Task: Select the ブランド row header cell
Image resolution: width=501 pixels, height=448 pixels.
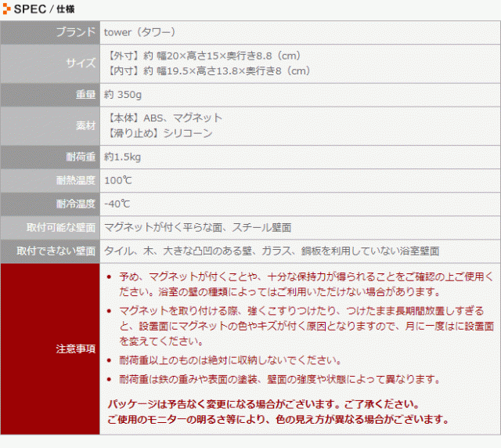Action: [50, 32]
